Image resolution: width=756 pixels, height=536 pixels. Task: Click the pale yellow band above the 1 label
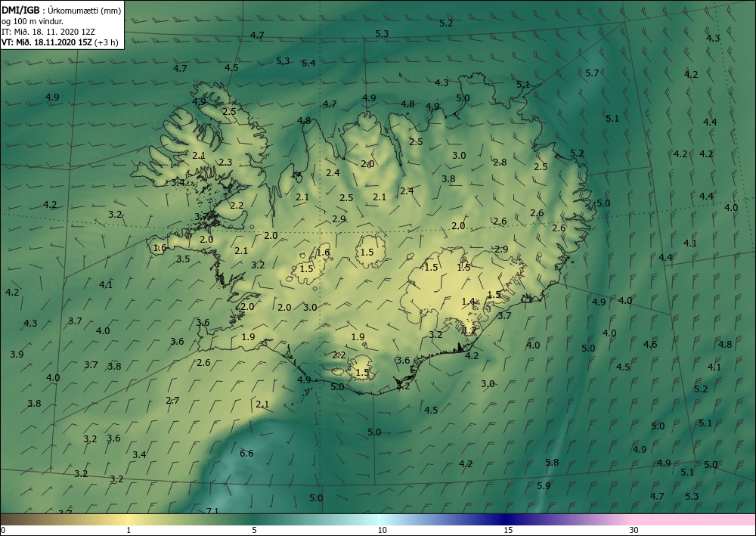129,519
